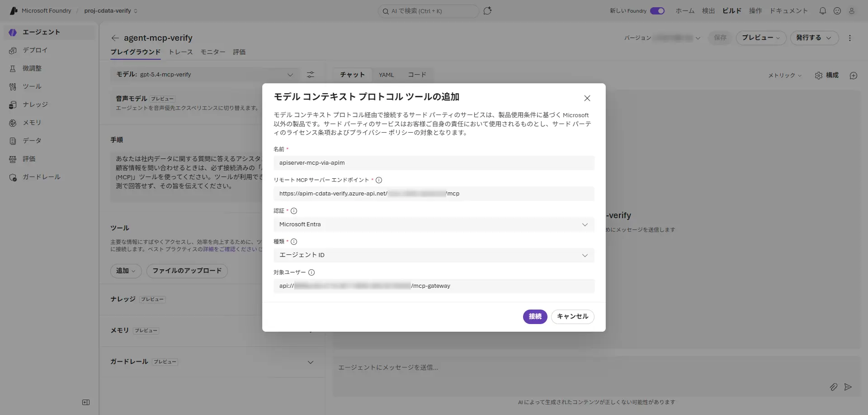Click info icon beside 対象ユーザー label
The height and width of the screenshot is (415, 868).
[311, 272]
